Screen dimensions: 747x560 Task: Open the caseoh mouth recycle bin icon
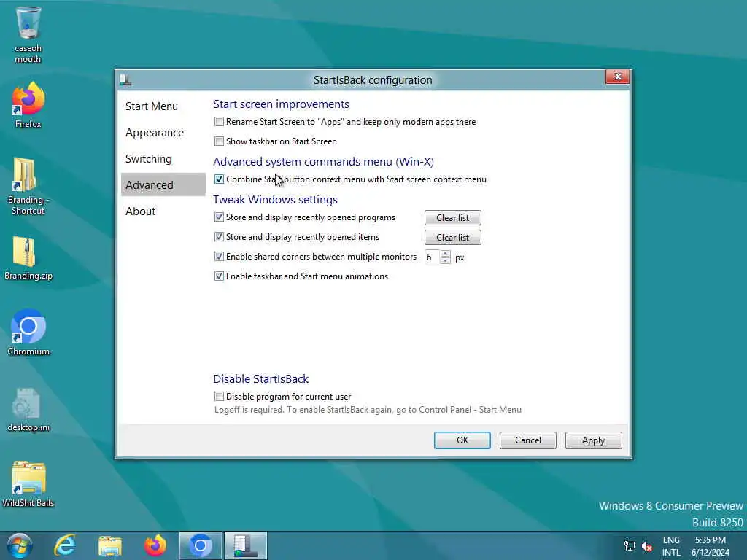tap(28, 34)
